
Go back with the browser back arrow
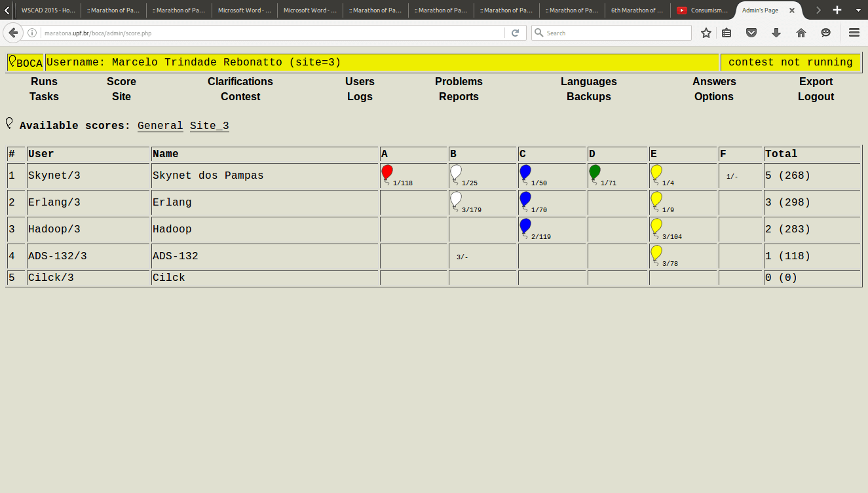pyautogui.click(x=12, y=33)
